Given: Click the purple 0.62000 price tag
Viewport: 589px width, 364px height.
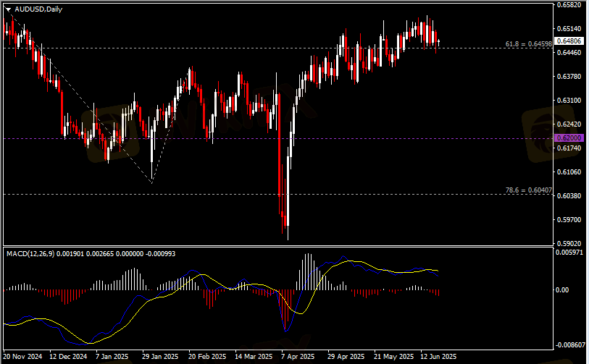Looking at the screenshot, I should [569, 138].
